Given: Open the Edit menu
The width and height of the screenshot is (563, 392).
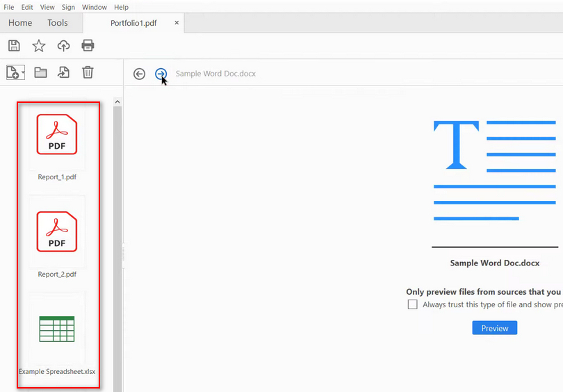Looking at the screenshot, I should (27, 7).
